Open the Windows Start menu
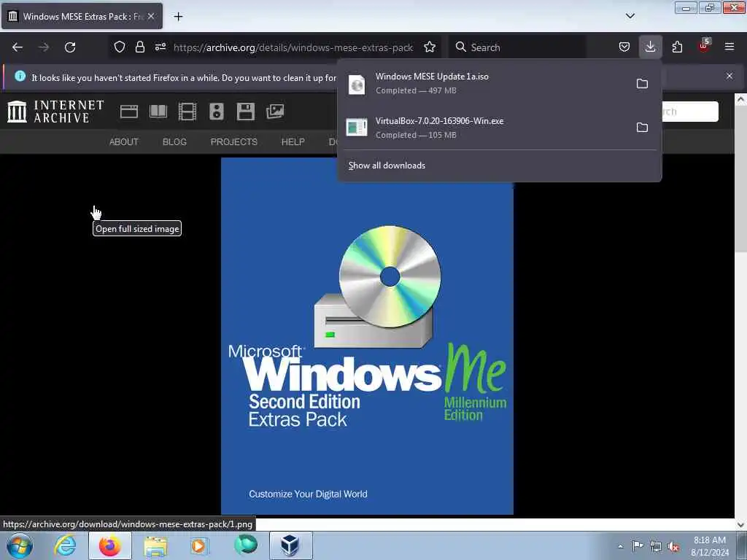 [20, 545]
